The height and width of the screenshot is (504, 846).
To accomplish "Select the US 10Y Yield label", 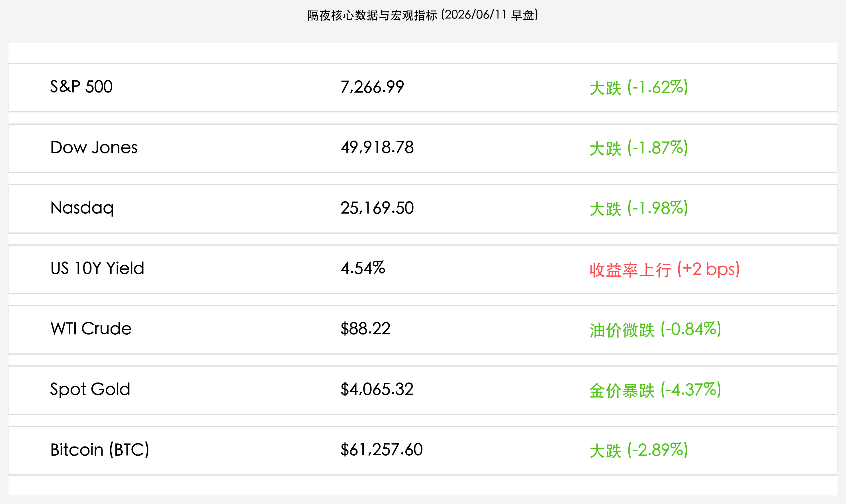I will click(97, 268).
